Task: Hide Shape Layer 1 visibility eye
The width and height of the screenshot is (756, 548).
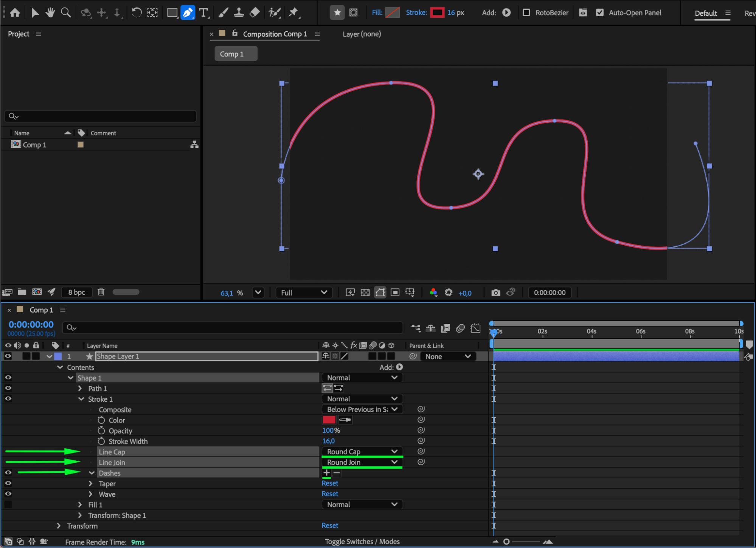Action: pos(8,356)
